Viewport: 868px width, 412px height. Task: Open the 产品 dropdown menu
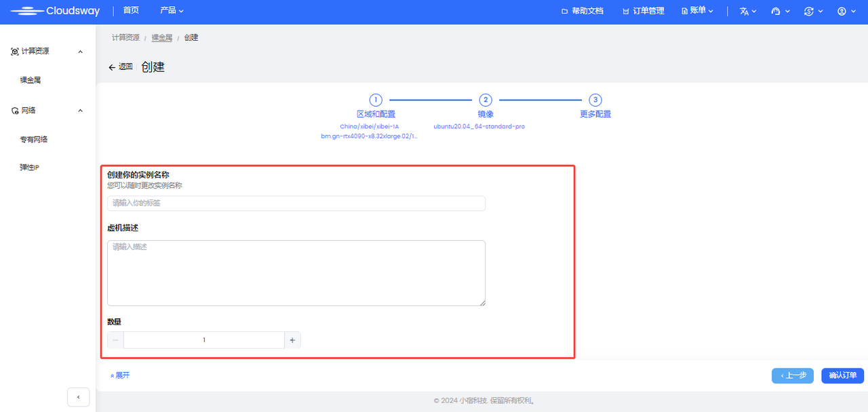click(172, 11)
